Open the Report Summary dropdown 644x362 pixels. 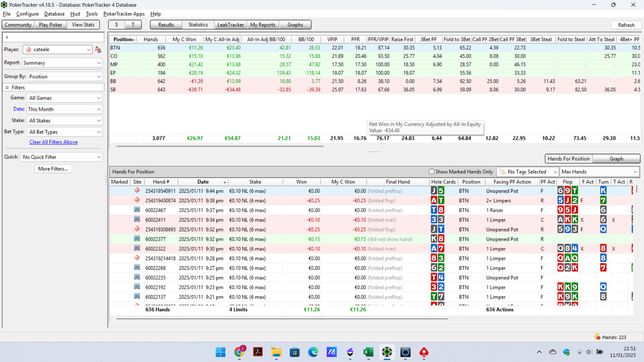point(62,63)
